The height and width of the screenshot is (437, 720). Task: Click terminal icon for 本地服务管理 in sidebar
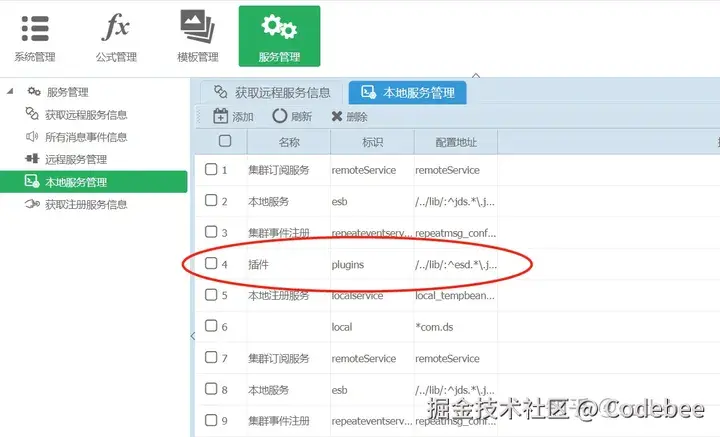32,181
